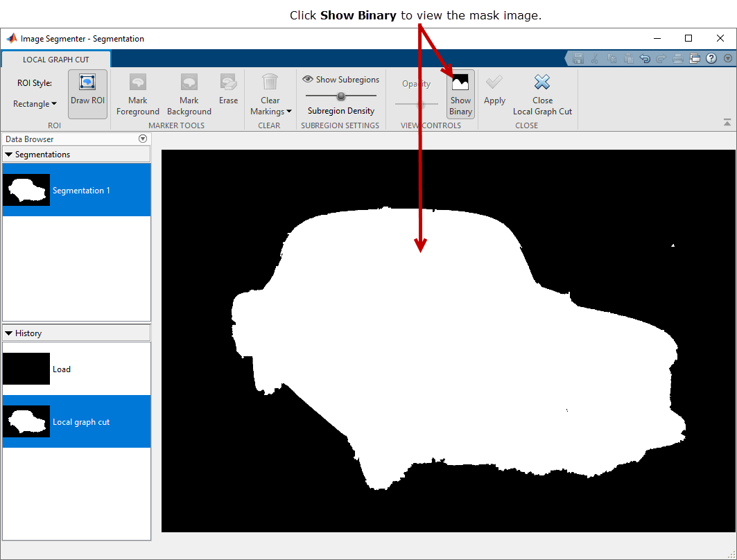The width and height of the screenshot is (737, 560).
Task: Apply the local graph cut result
Action: click(494, 89)
